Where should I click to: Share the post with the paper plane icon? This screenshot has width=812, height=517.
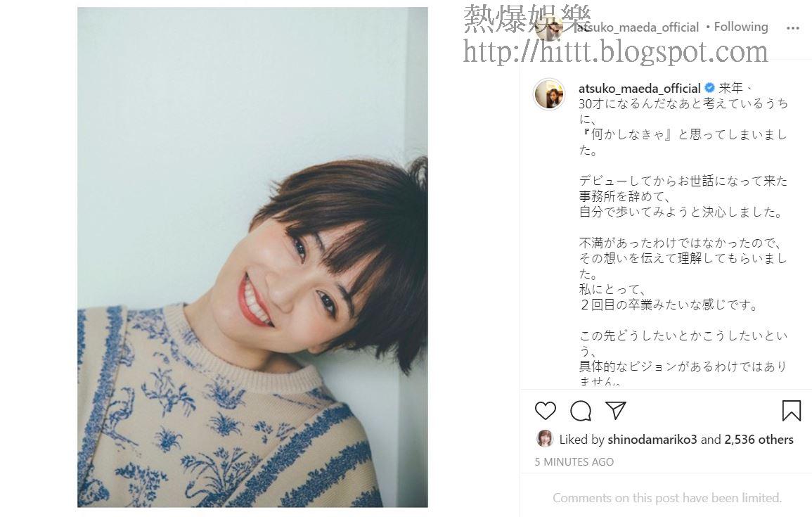coord(616,410)
